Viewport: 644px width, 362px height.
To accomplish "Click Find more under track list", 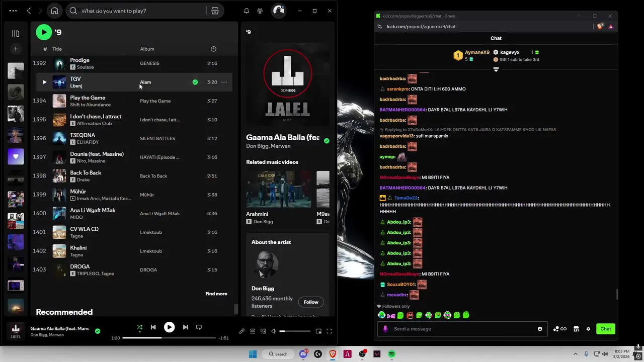I will [x=216, y=294].
